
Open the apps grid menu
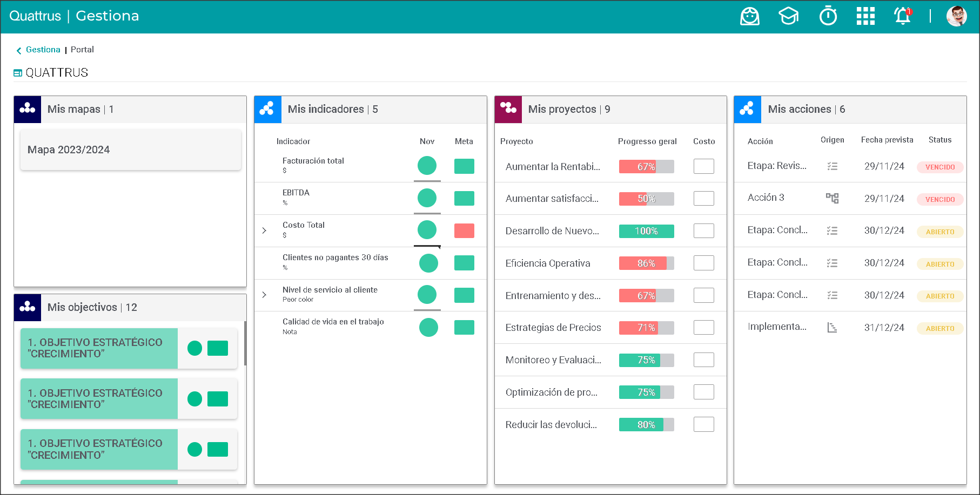click(865, 16)
